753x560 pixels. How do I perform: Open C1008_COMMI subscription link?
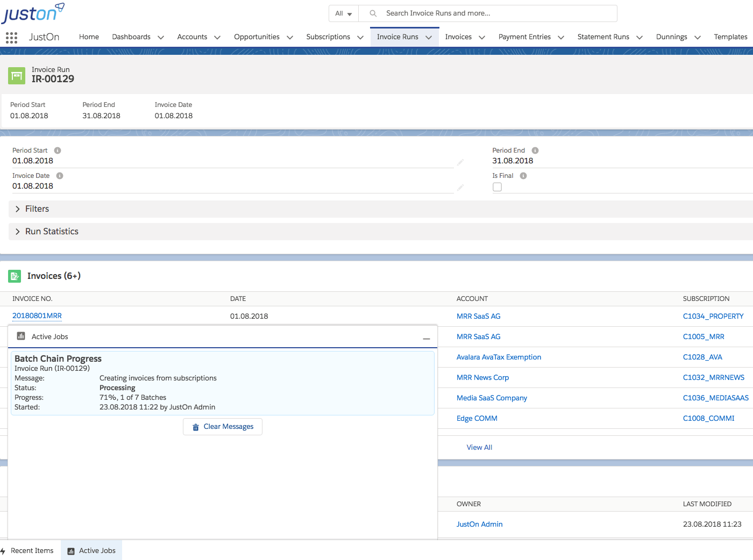pos(708,419)
